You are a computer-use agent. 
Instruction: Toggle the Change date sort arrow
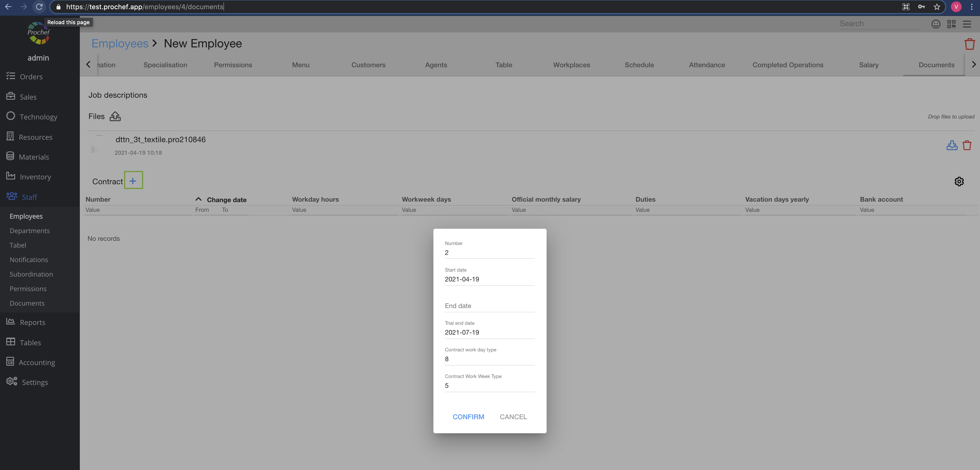click(198, 199)
